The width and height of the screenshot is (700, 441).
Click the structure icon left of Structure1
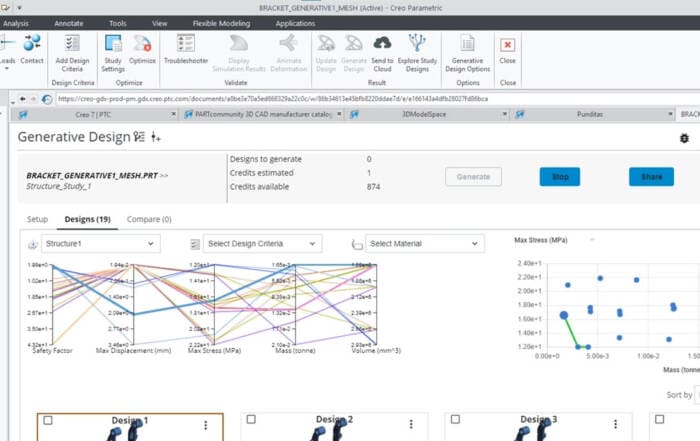(x=33, y=244)
